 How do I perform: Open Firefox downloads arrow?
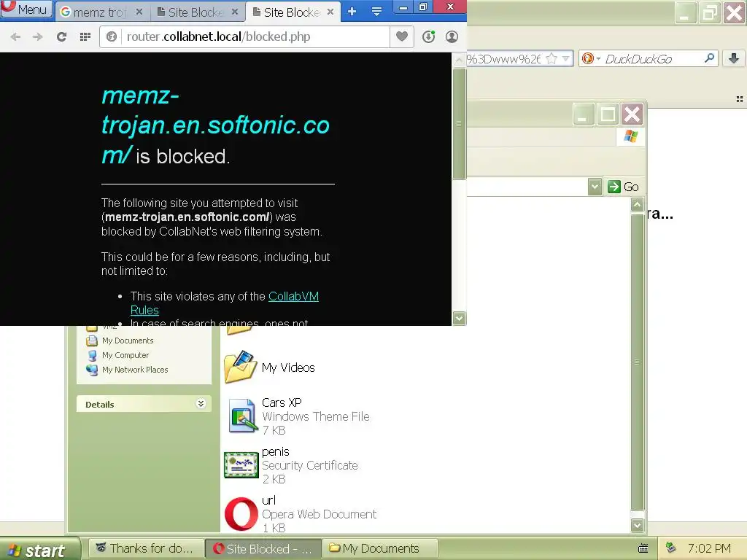coord(734,58)
